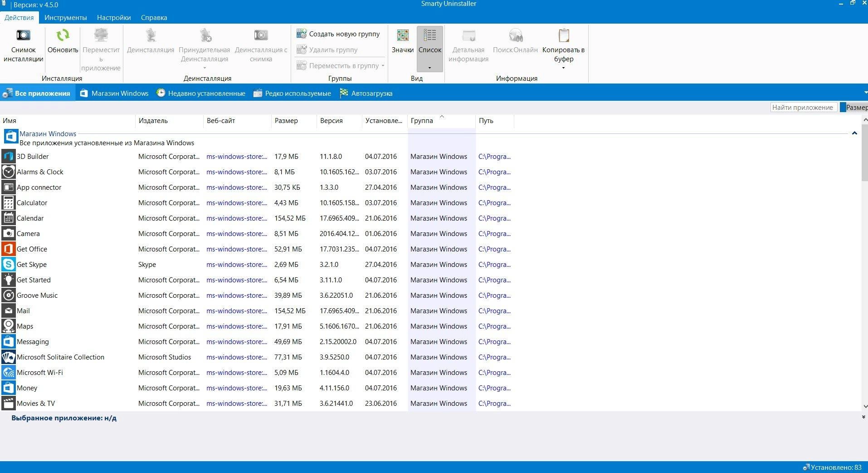Image resolution: width=868 pixels, height=473 pixels.
Task: Select the App connector row name
Action: 39,187
